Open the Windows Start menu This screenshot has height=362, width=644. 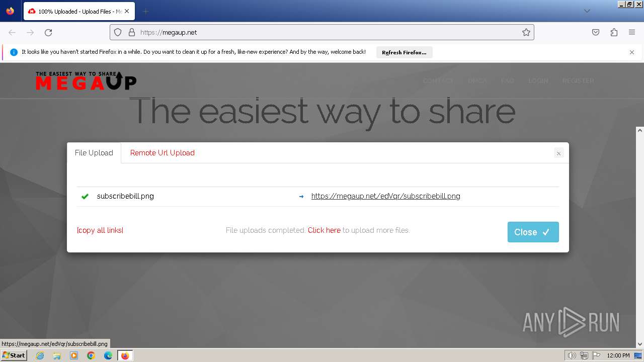pos(14,355)
